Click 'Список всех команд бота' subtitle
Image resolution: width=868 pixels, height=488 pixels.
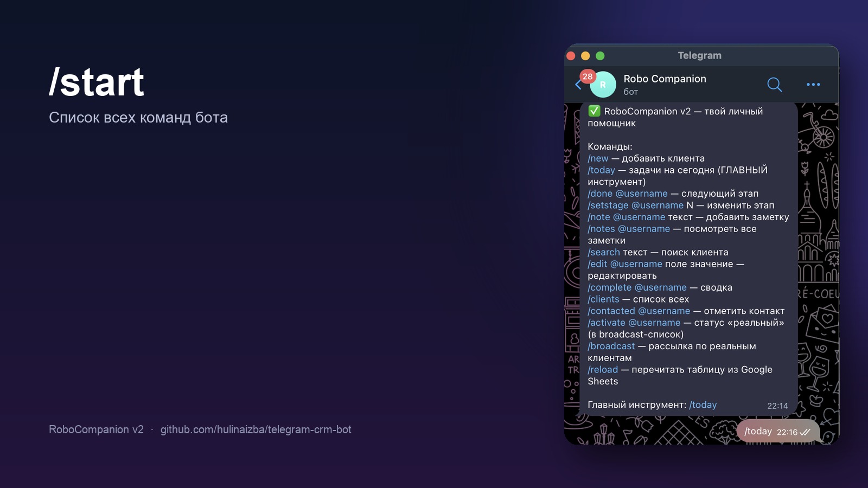tap(138, 118)
